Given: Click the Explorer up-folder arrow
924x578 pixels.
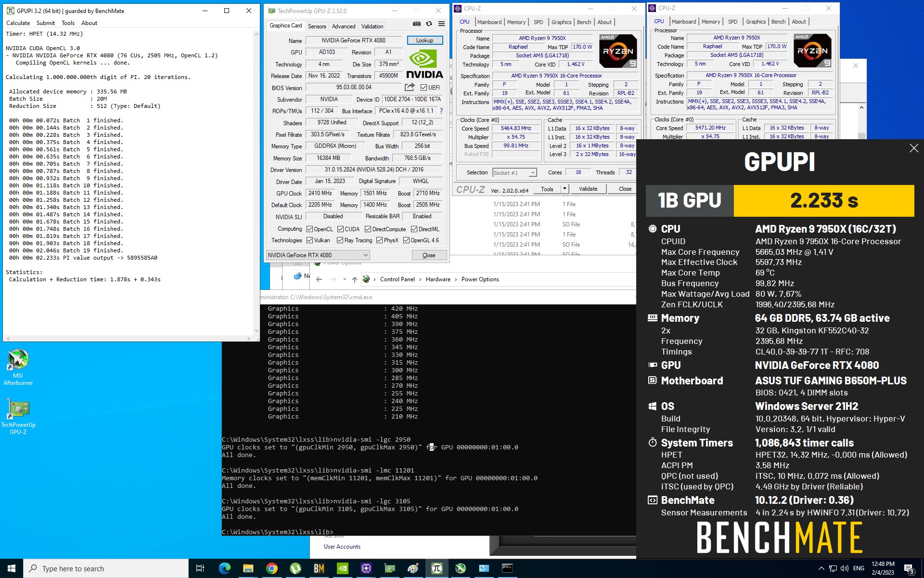Looking at the screenshot, I should pyautogui.click(x=355, y=279).
